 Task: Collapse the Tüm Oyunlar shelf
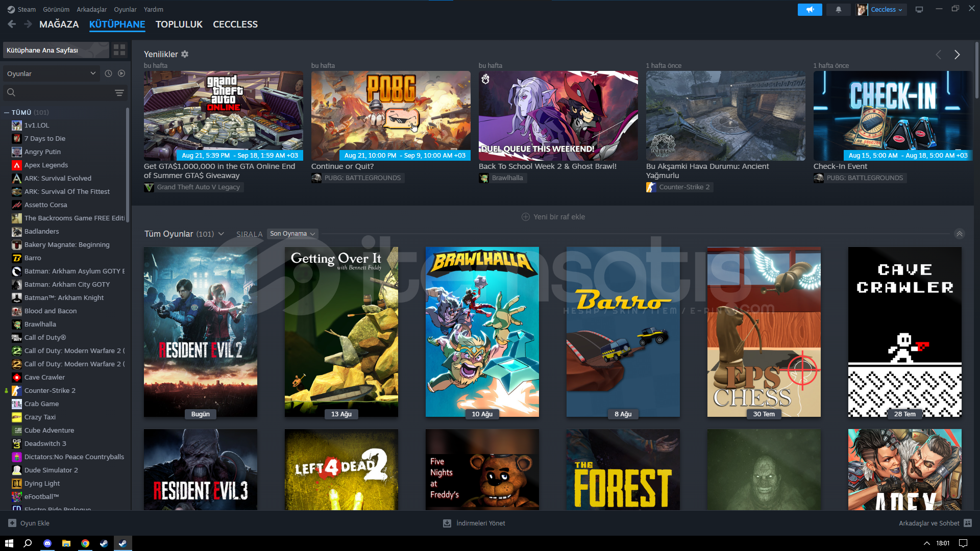click(x=960, y=234)
